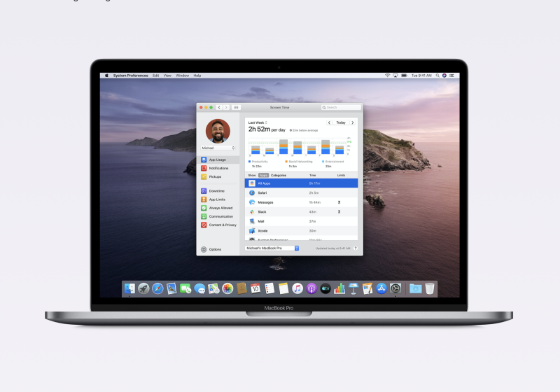Image resolution: width=560 pixels, height=392 pixels.
Task: Switch Show view to Apps
Action: pos(263,175)
